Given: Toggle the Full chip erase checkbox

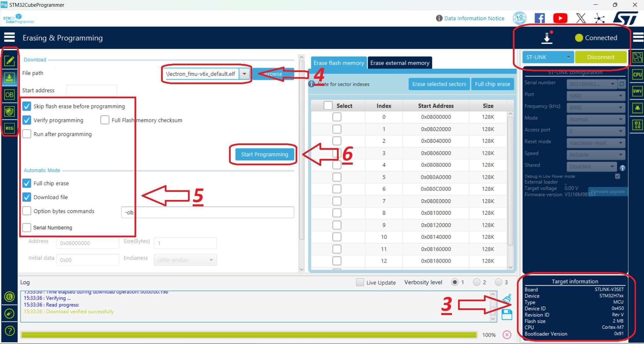Looking at the screenshot, I should click(27, 183).
